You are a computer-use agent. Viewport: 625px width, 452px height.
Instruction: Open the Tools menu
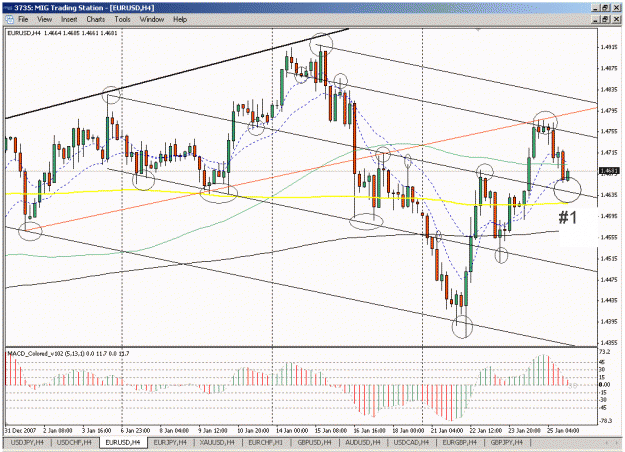(x=122, y=19)
